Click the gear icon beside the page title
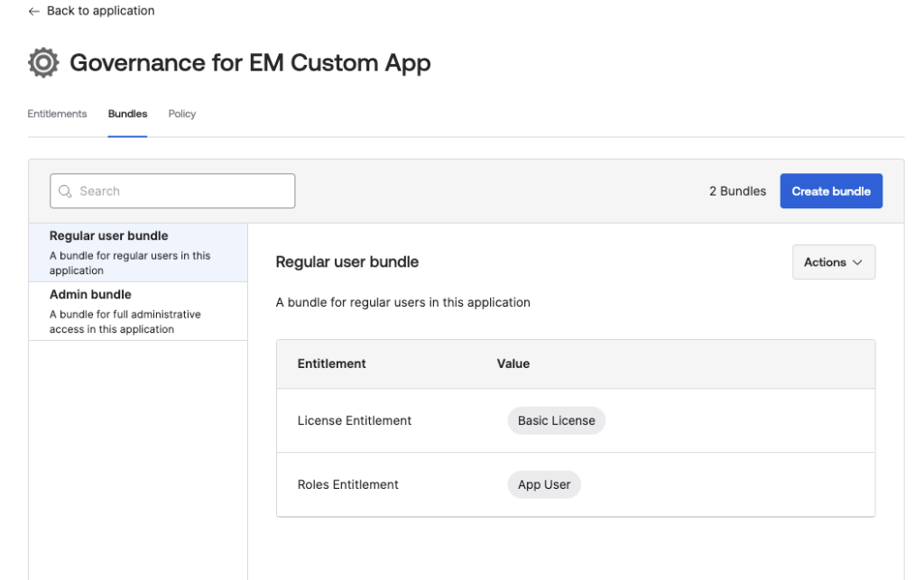 [x=43, y=63]
